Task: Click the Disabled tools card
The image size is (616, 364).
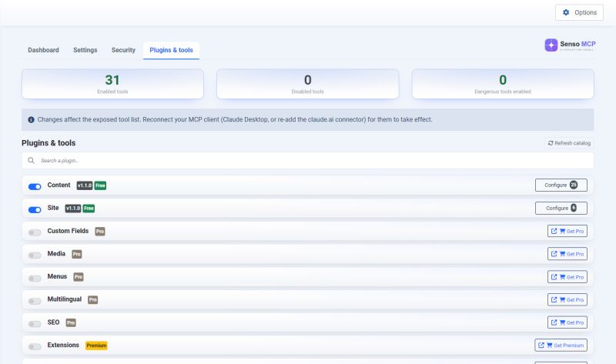Action: [307, 84]
